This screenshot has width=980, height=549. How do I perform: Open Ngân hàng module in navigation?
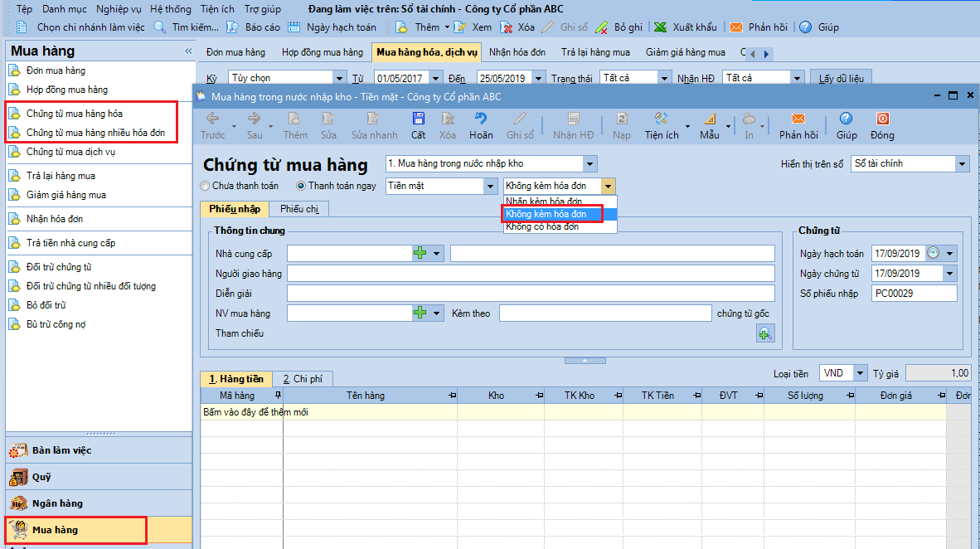pyautogui.click(x=99, y=503)
